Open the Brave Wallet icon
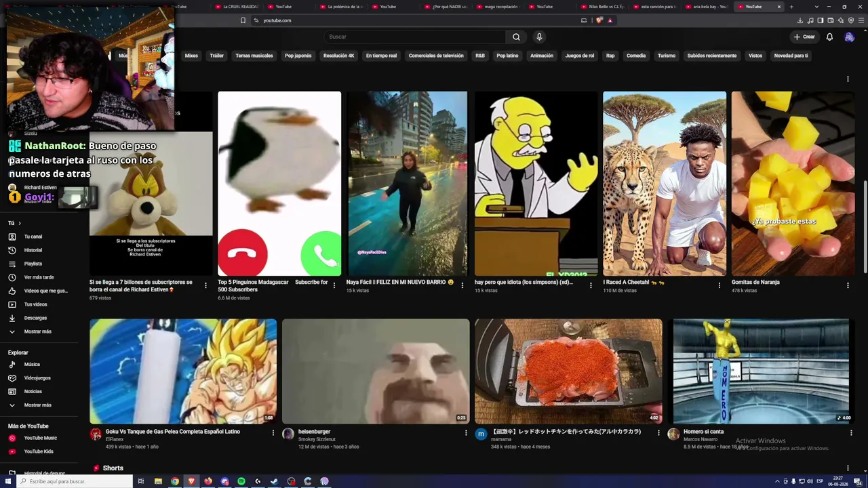Screen dimensions: 868x488 [831, 20]
